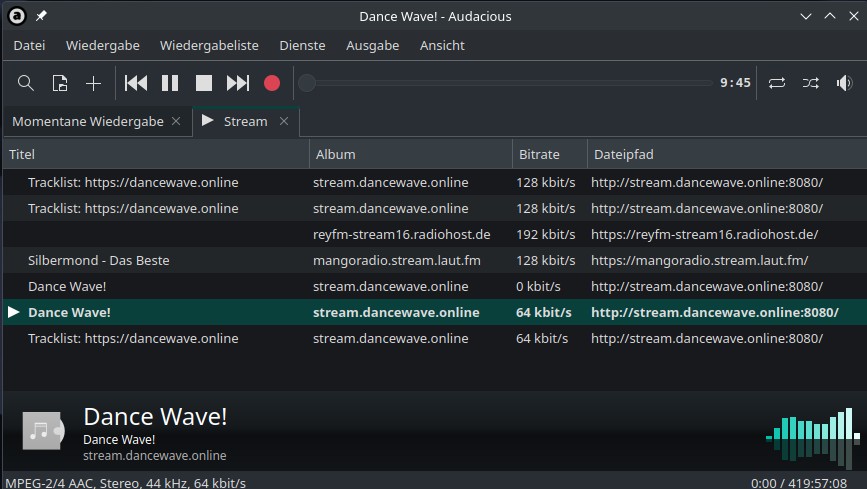Screen dimensions: 867x489
Task: Click the playing indicator arrow in playlist row
Action: click(14, 313)
